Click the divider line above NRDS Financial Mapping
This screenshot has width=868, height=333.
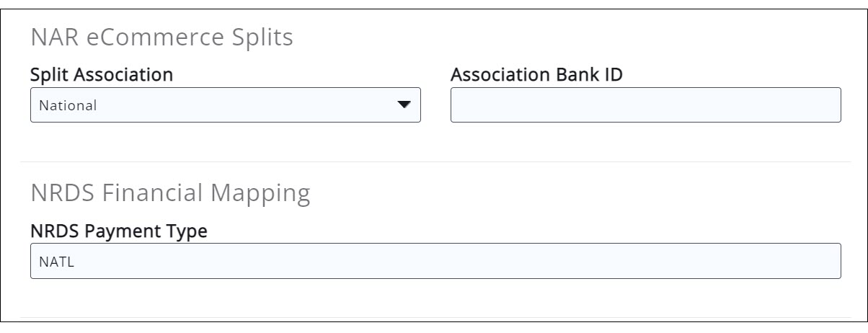tap(433, 162)
